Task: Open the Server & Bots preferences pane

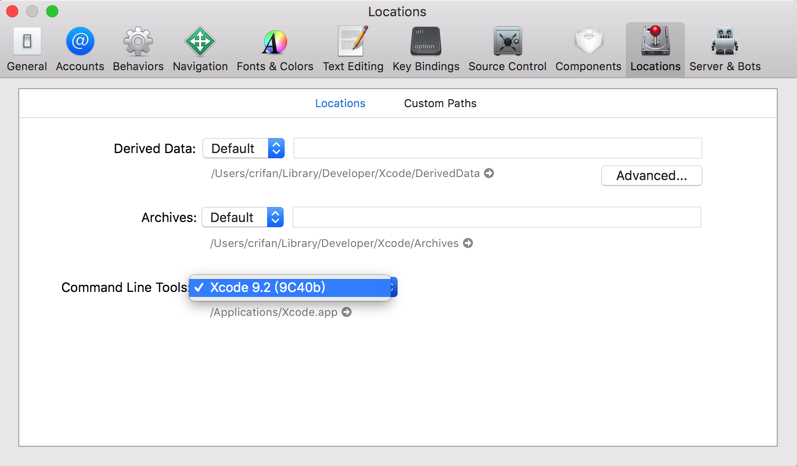Action: coord(725,49)
